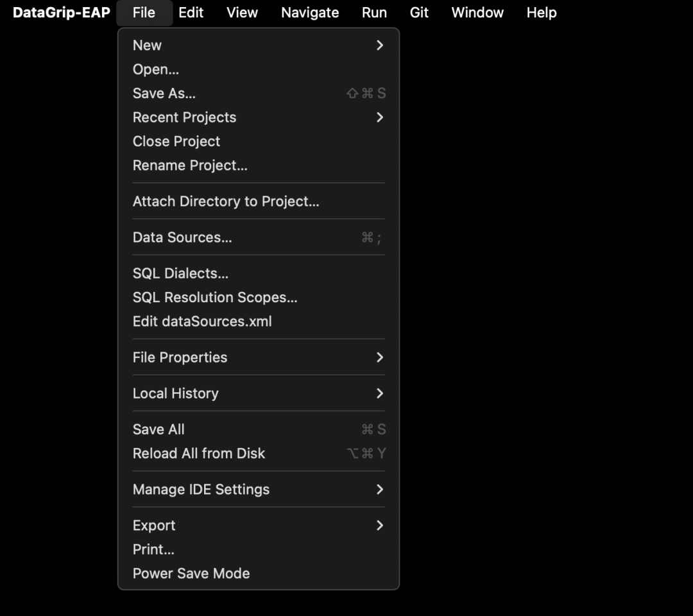This screenshot has height=616, width=693.
Task: Expand the Recent Projects submenu
Action: (259, 117)
